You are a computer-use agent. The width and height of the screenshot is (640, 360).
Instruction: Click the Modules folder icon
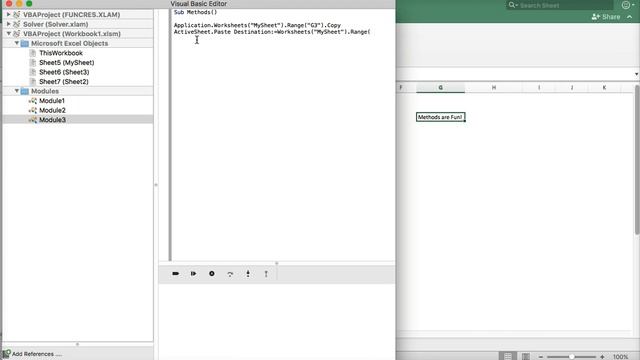pos(24,91)
